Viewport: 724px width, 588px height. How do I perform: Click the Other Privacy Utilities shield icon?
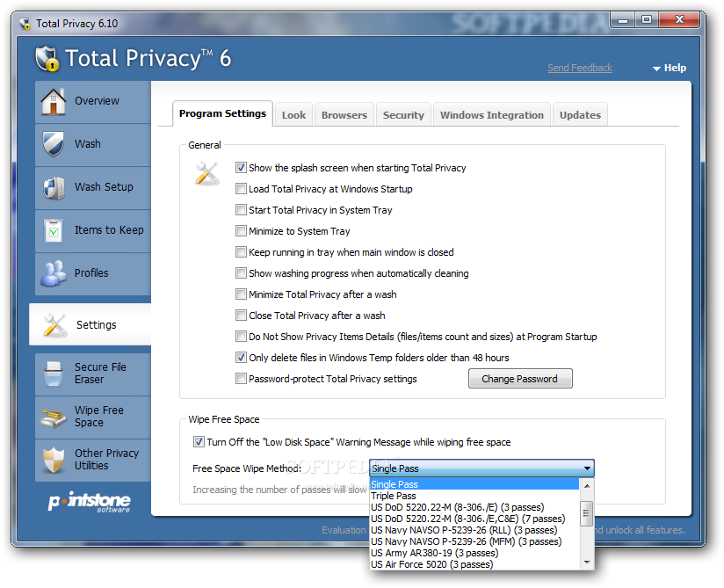(54, 460)
